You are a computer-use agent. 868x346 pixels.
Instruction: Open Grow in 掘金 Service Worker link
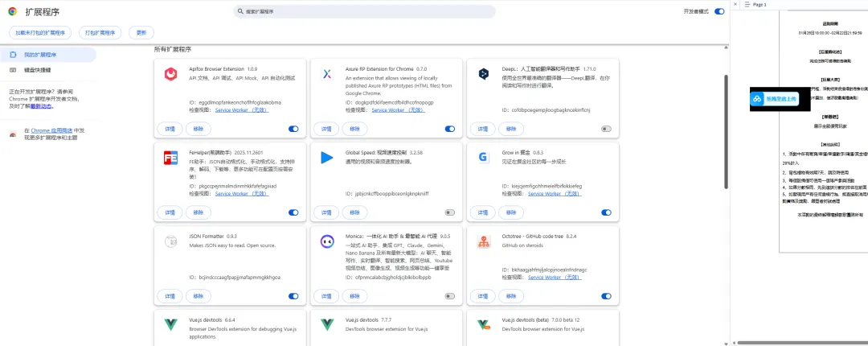[x=555, y=193]
